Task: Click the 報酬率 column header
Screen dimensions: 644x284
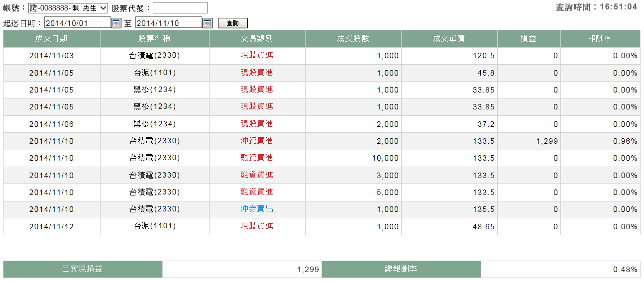Action: click(600, 39)
